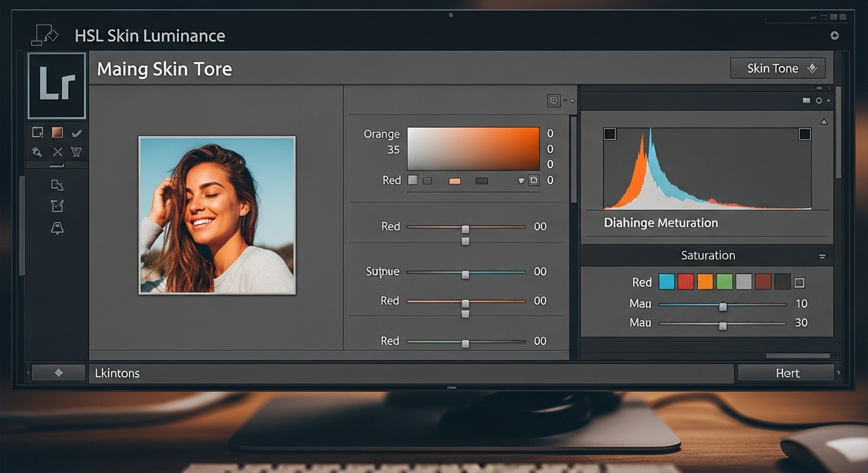Open the Skin Tone dropdown
This screenshot has width=868, height=473.
coord(777,68)
